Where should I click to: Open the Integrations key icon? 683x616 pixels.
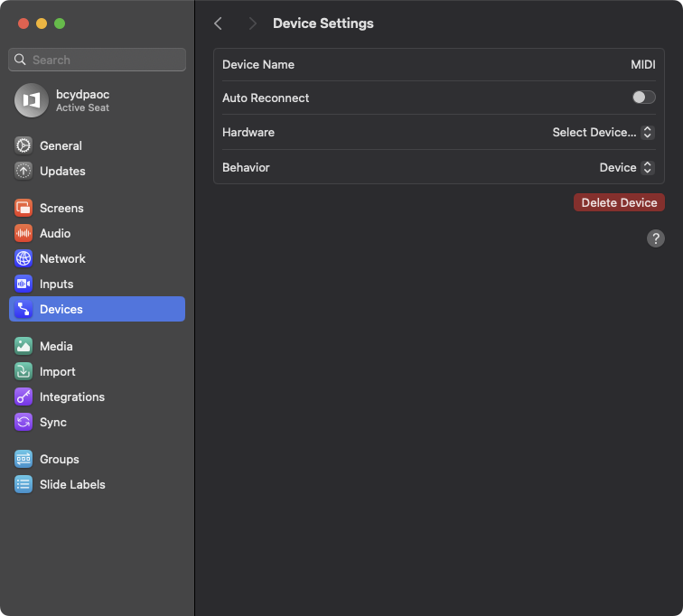(23, 397)
